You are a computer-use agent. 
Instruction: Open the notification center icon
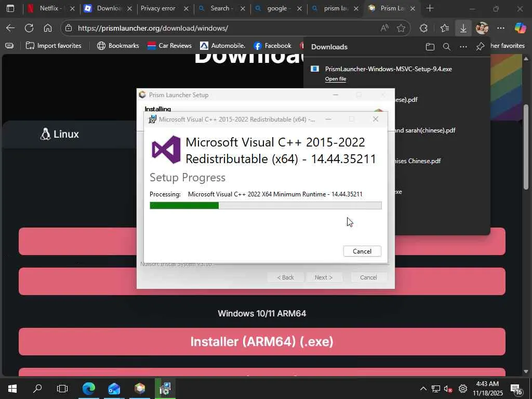pos(516,389)
